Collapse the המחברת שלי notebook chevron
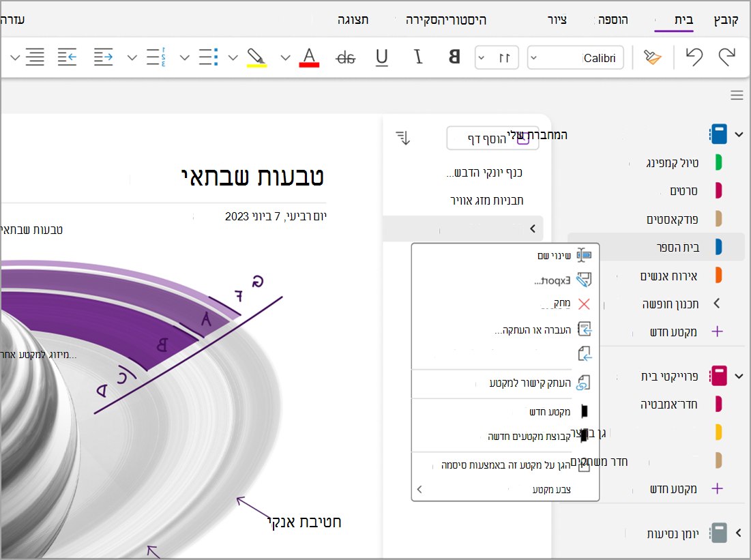 pyautogui.click(x=739, y=134)
